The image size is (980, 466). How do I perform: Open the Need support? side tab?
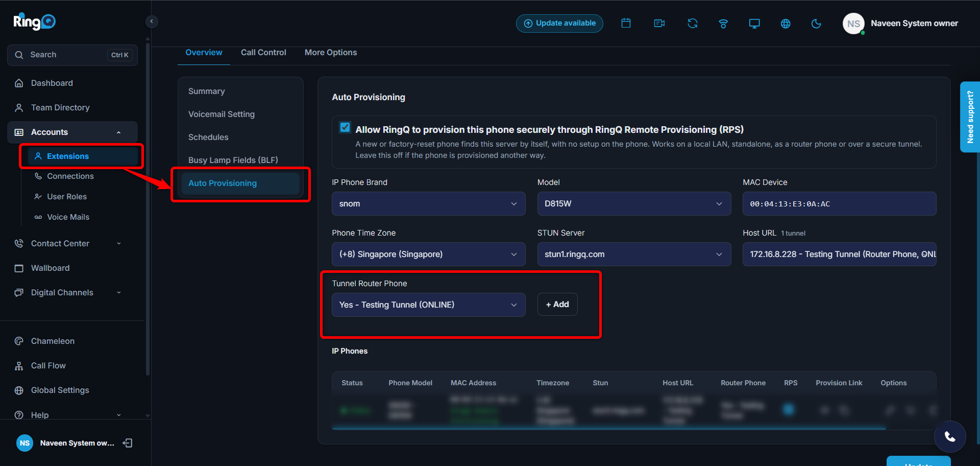[970, 117]
